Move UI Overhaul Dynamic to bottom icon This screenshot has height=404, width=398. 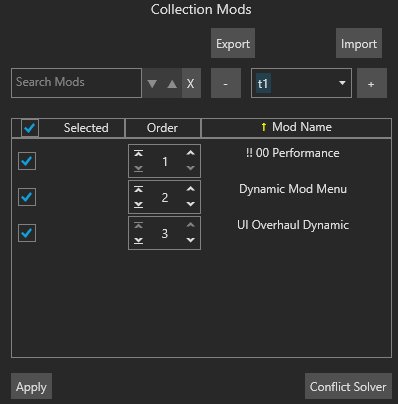138,241
